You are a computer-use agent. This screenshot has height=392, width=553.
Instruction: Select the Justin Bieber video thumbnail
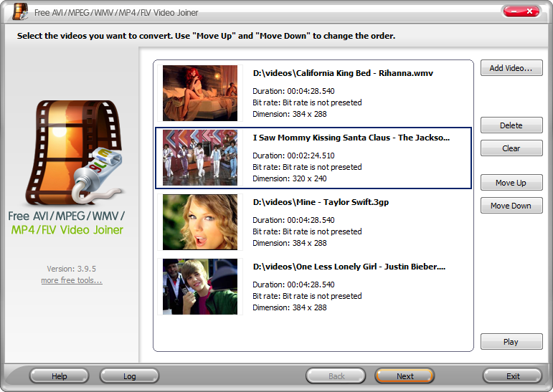200,287
